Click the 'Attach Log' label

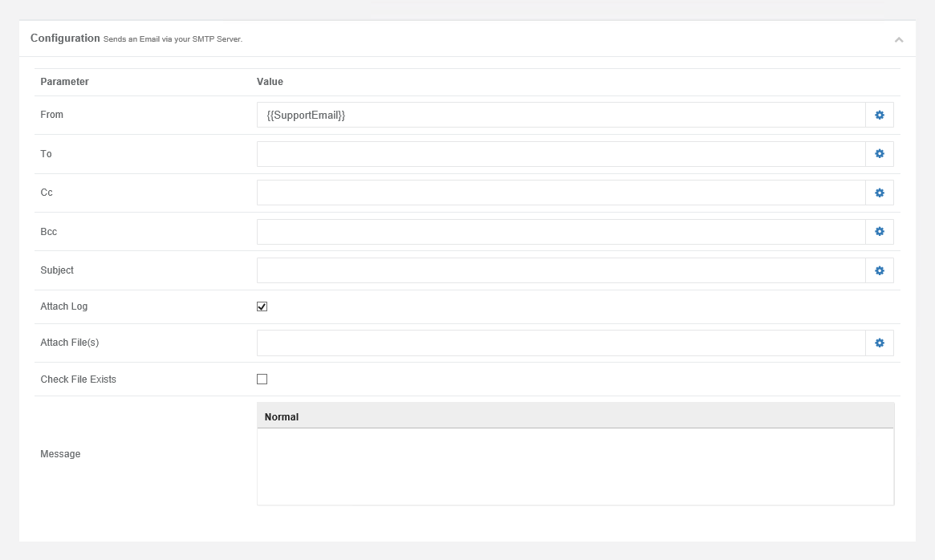tap(63, 306)
